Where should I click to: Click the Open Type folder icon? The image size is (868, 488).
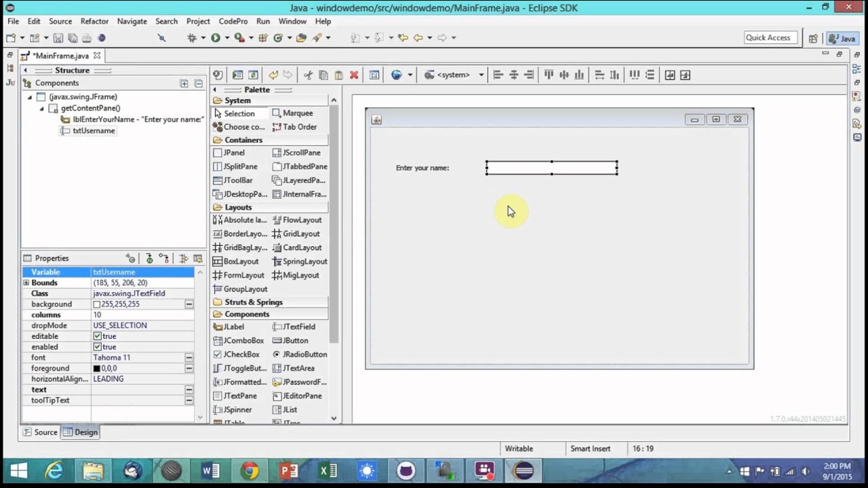301,38
